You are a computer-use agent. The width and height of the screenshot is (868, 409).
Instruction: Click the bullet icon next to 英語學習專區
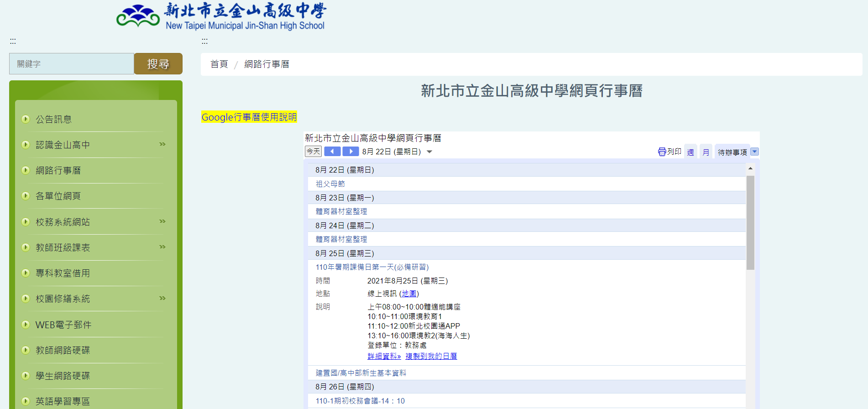pyautogui.click(x=26, y=401)
